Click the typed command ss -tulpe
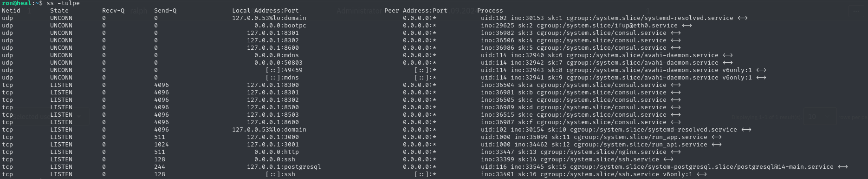This screenshot has width=868, height=179. pyautogui.click(x=63, y=3)
